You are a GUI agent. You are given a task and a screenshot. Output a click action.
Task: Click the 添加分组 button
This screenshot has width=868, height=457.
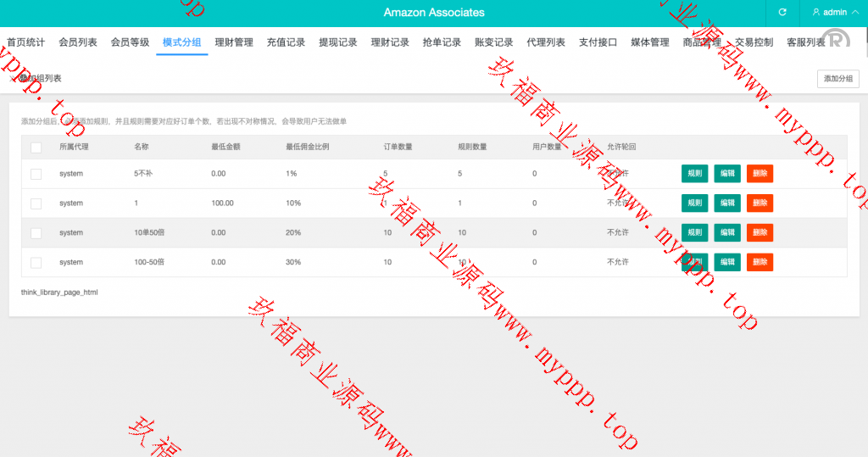coord(837,78)
